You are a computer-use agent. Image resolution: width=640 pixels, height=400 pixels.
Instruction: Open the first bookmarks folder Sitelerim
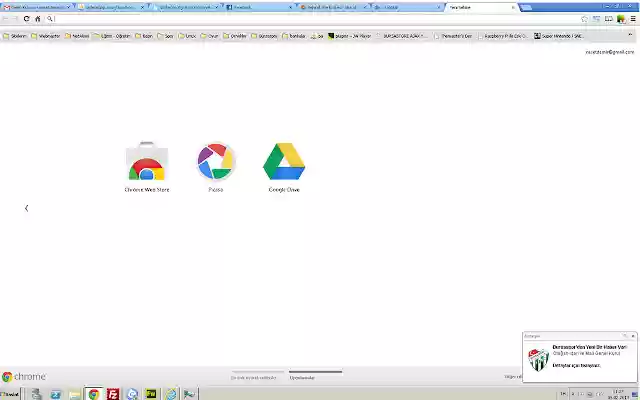pyautogui.click(x=15, y=36)
